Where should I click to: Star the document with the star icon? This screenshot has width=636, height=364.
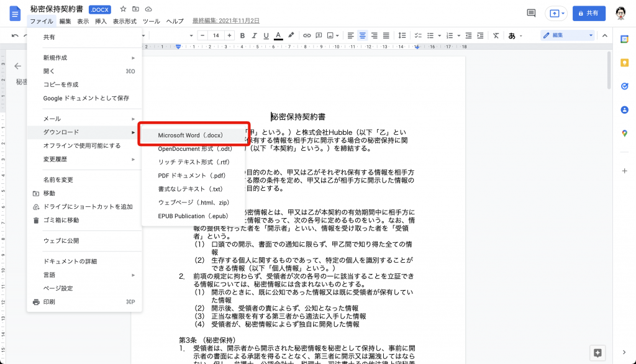point(124,9)
